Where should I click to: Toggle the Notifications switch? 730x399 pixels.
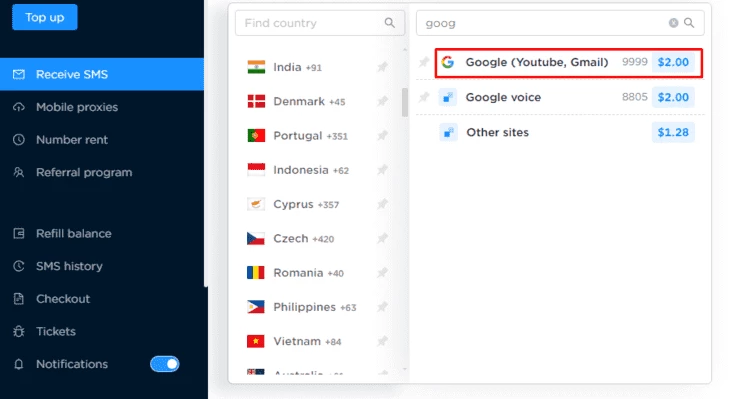(x=164, y=364)
